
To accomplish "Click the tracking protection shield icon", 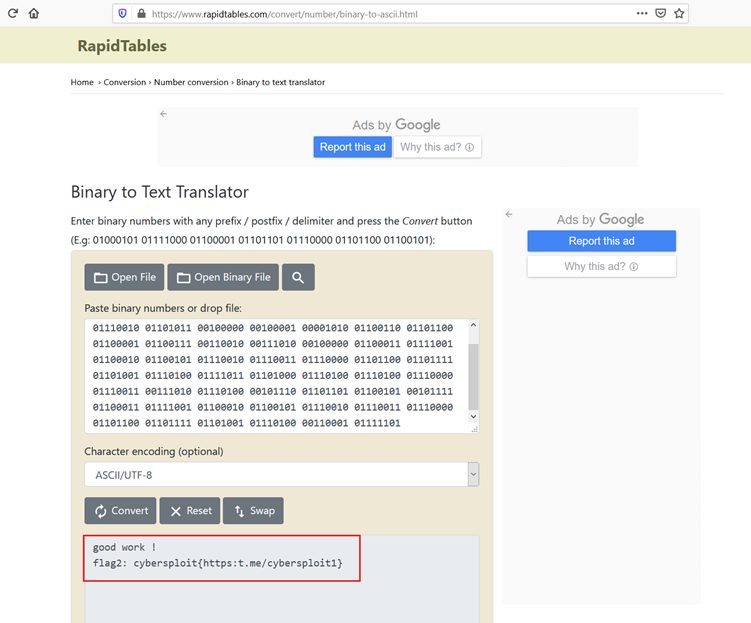I will coord(123,14).
